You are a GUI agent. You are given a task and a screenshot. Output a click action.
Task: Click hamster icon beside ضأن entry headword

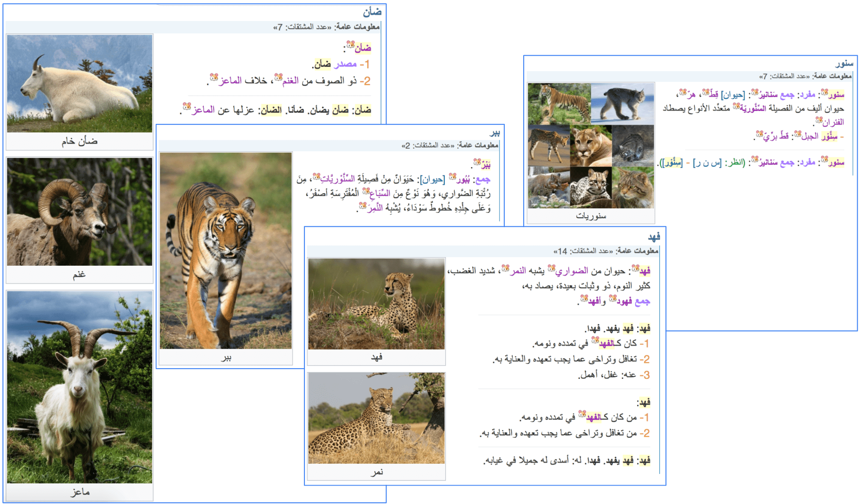[350, 44]
